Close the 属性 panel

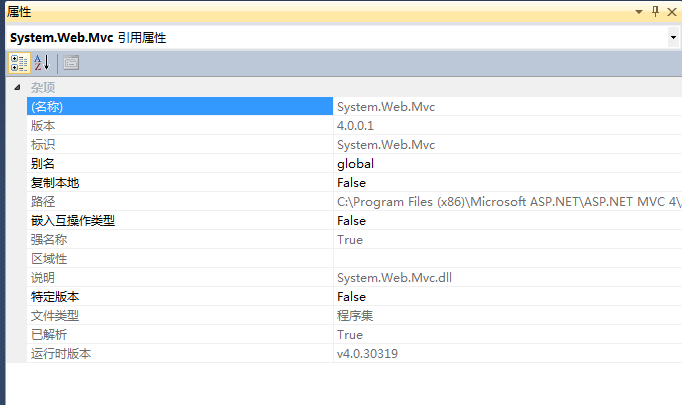pyautogui.click(x=672, y=12)
